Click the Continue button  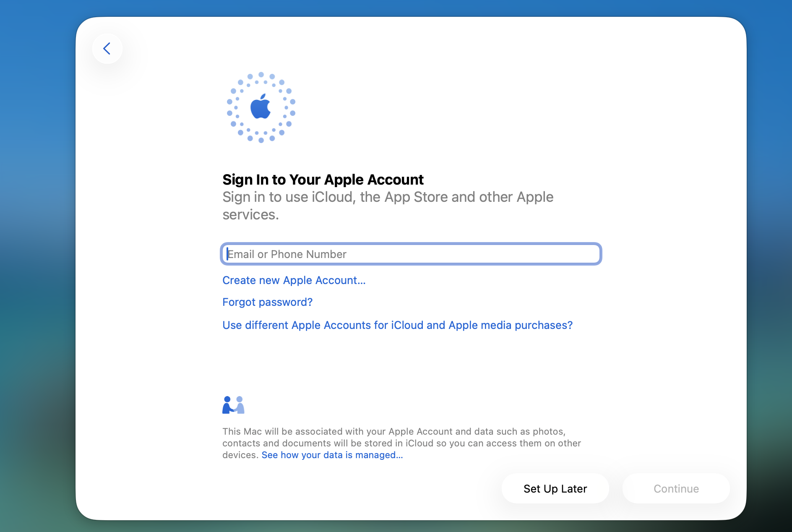[x=676, y=488]
